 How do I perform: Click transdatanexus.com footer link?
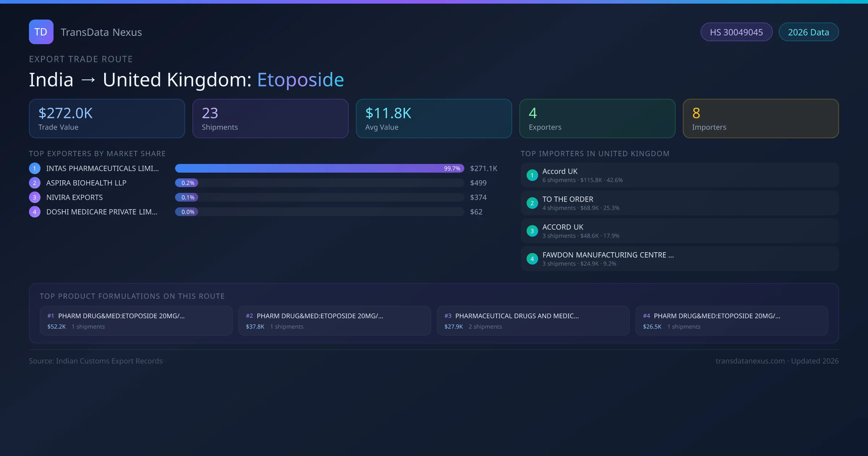[750, 361]
